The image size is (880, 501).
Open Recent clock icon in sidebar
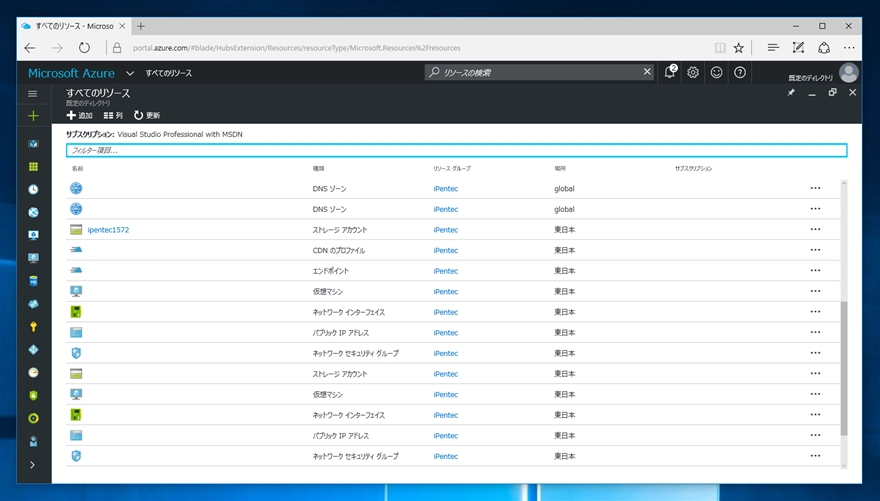pos(33,190)
